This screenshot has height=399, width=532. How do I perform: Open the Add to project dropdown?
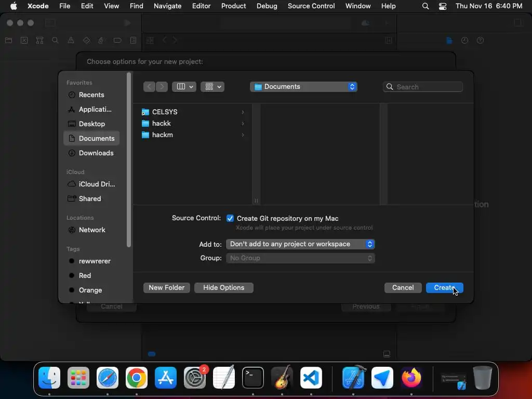coord(300,244)
